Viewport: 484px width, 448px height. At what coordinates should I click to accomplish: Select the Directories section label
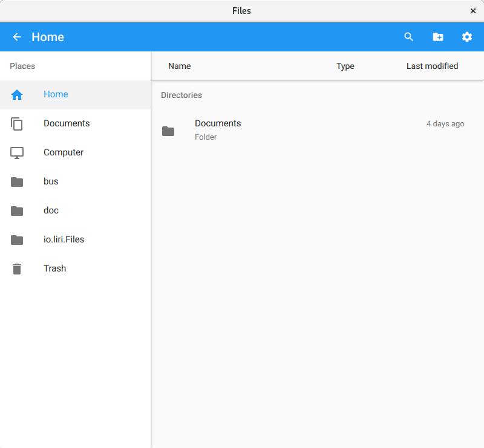181,95
